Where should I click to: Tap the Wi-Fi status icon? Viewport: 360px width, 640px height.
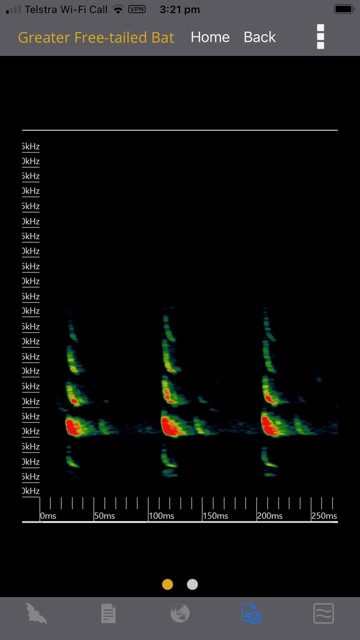point(118,9)
